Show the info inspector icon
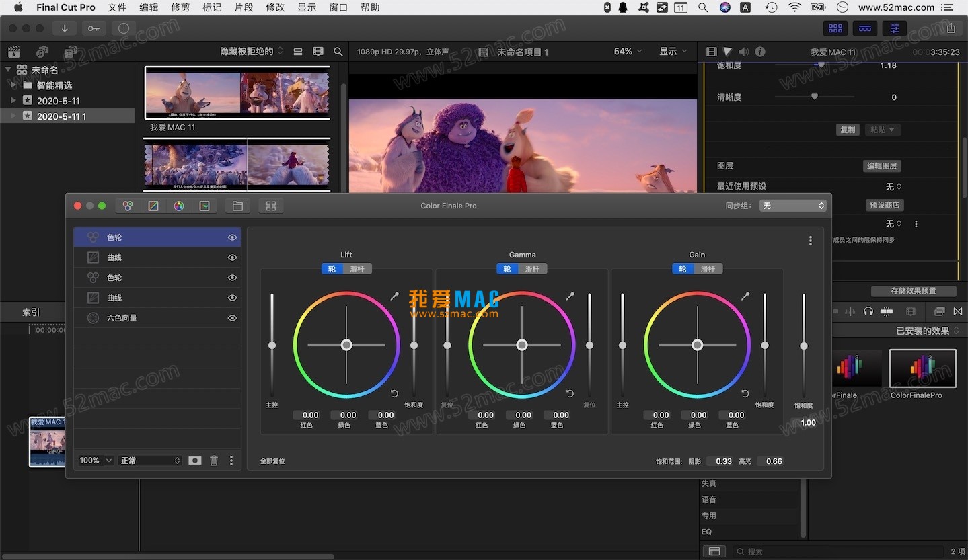The image size is (968, 560). (760, 52)
